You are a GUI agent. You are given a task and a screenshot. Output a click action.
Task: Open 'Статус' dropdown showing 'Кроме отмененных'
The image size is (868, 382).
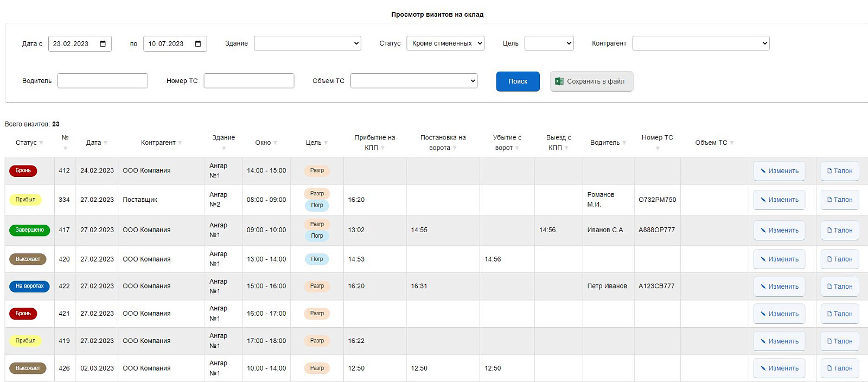(445, 43)
